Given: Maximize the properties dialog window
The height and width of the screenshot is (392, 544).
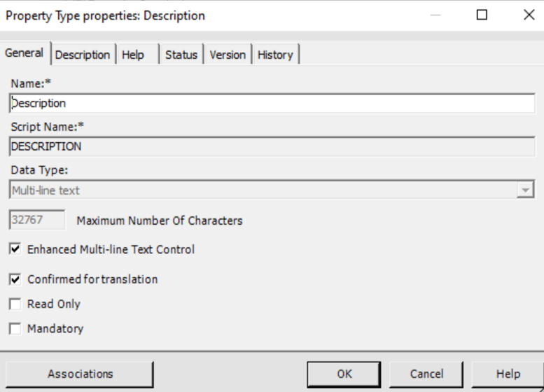Looking at the screenshot, I should tap(482, 15).
